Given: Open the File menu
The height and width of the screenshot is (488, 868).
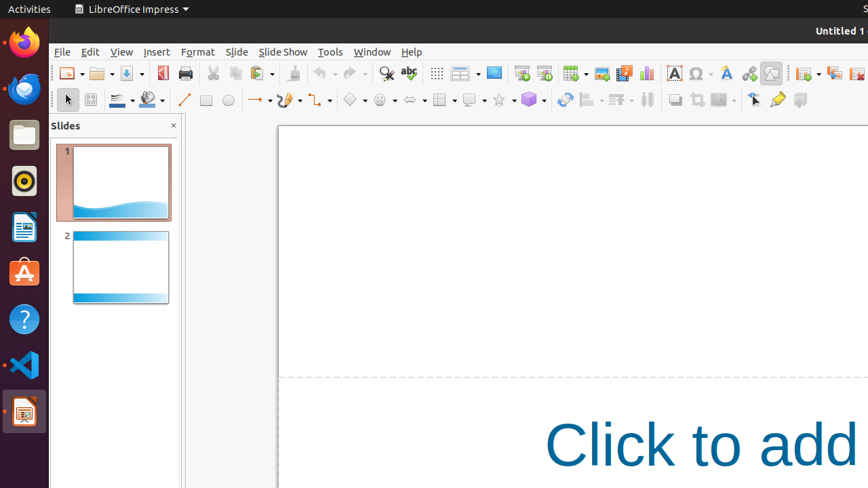Looking at the screenshot, I should 62,52.
